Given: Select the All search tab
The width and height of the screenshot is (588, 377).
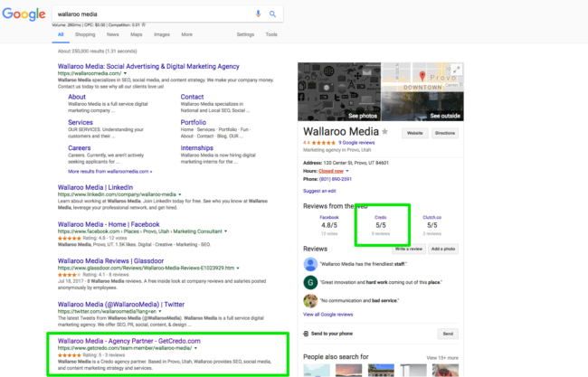Looking at the screenshot, I should tap(61, 34).
